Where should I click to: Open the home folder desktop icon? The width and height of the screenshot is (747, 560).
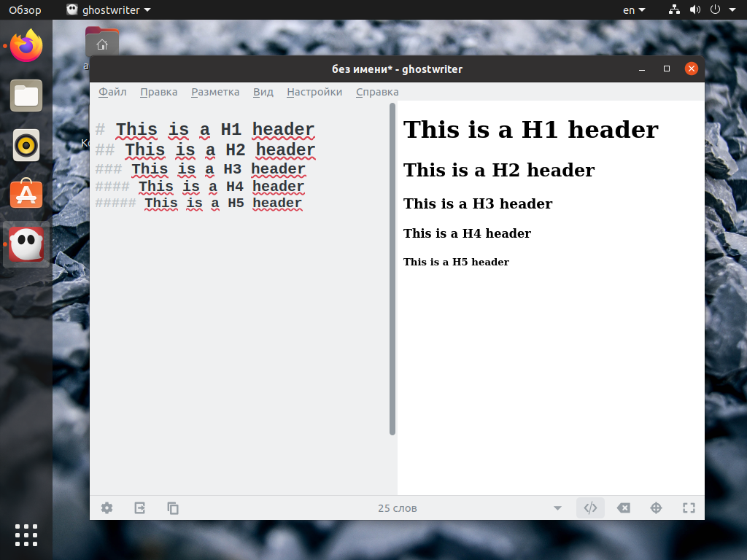pyautogui.click(x=102, y=43)
